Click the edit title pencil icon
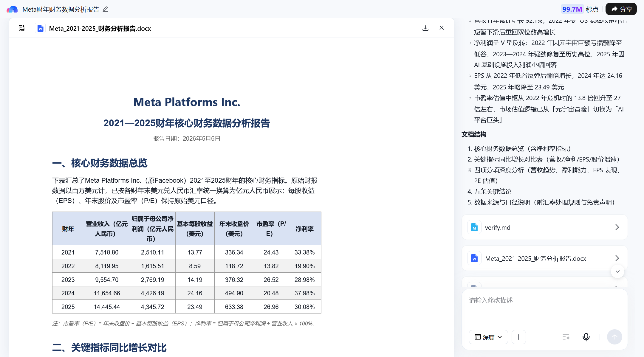Viewport: 644px width, 357px height. 105,9
